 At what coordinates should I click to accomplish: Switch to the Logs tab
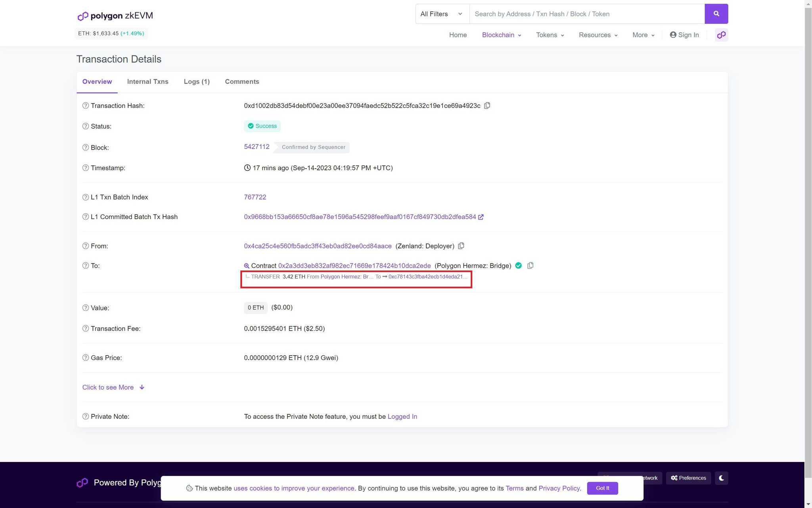pos(196,81)
